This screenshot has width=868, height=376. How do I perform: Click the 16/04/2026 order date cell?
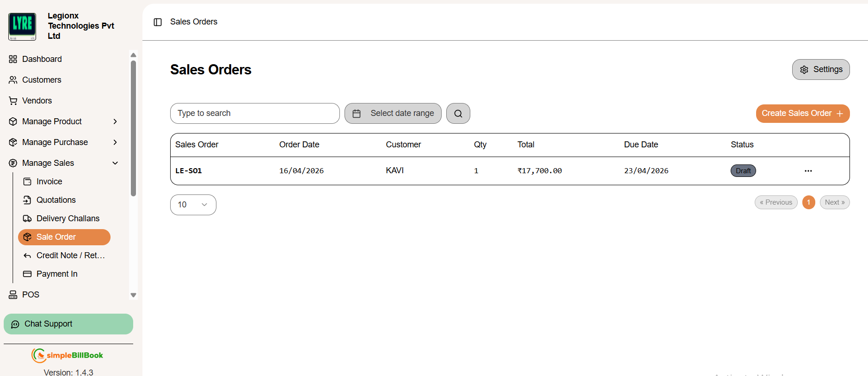point(302,171)
